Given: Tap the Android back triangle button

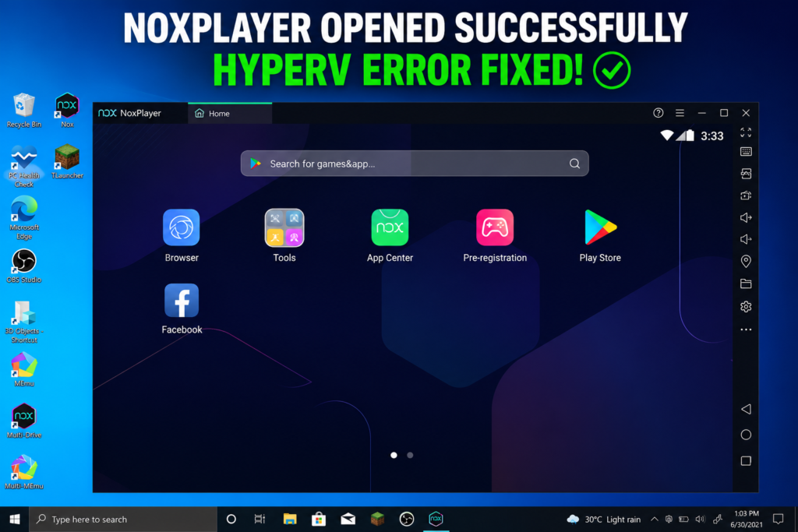Looking at the screenshot, I should pos(746,409).
